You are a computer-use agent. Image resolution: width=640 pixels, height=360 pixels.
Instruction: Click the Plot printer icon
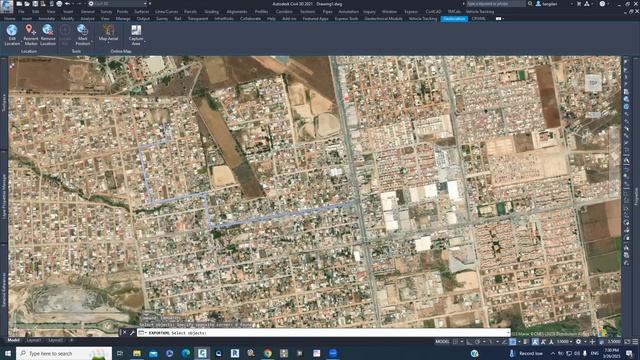pyautogui.click(x=59, y=4)
